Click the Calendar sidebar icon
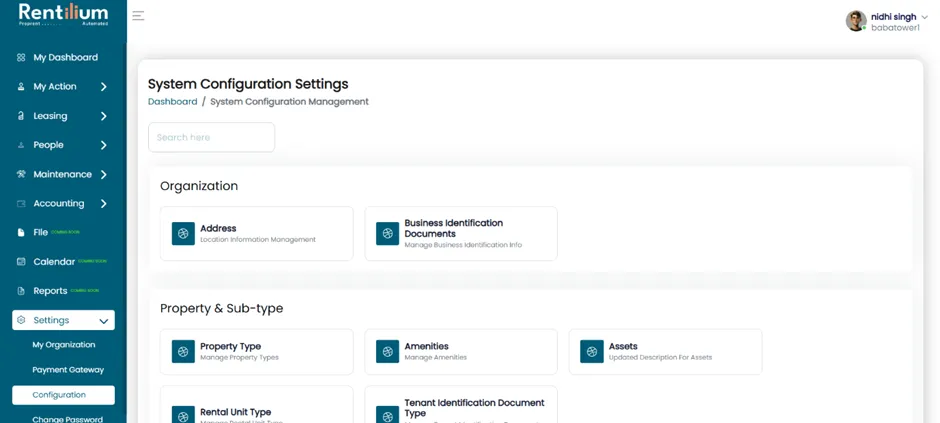 click(21, 262)
